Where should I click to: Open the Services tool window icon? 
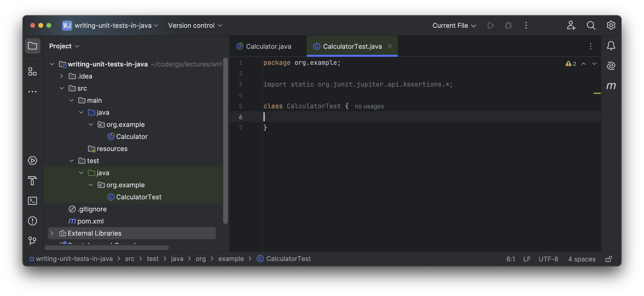32,160
